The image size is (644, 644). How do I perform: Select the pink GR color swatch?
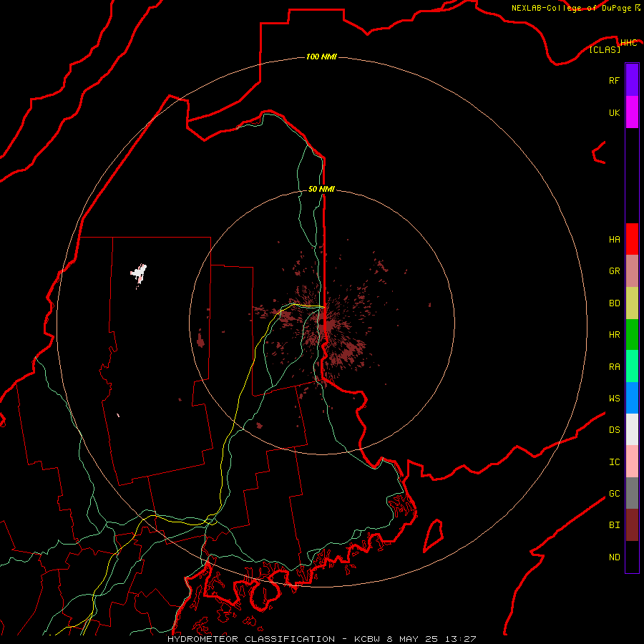(x=632, y=271)
